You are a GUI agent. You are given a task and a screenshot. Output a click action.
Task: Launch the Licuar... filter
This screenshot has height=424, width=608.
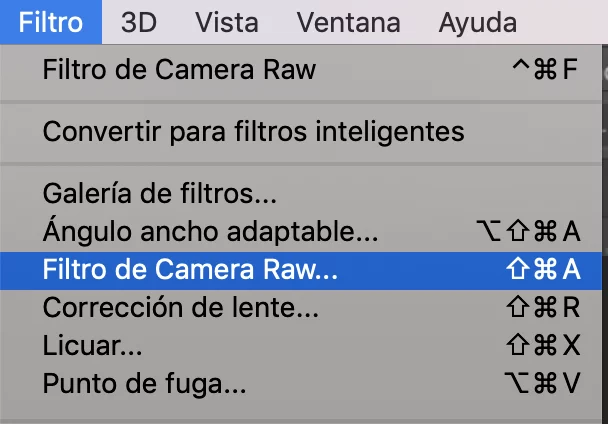click(x=301, y=345)
